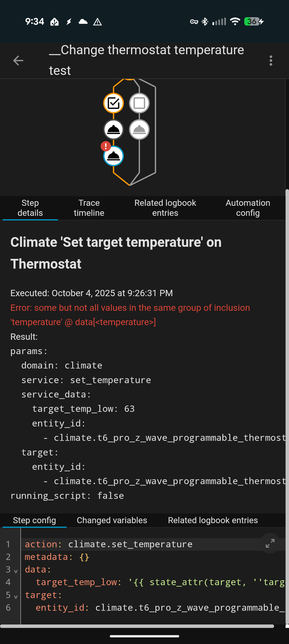Select the grayed-out action node
This screenshot has height=644, width=289.
pyautogui.click(x=139, y=130)
